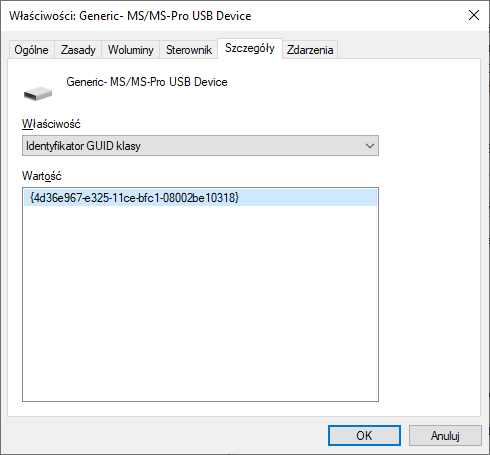The image size is (490, 455).
Task: Show the Zdarzenia tab
Action: coord(310,50)
